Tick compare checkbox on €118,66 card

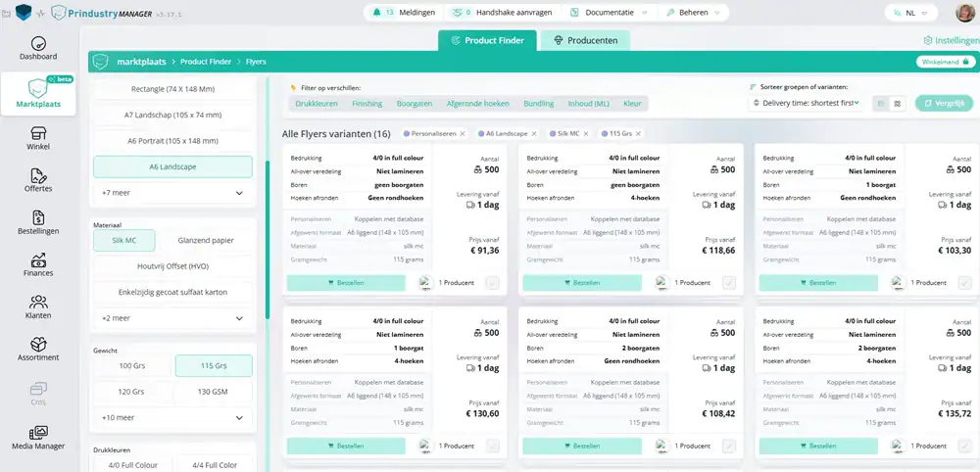729,283
